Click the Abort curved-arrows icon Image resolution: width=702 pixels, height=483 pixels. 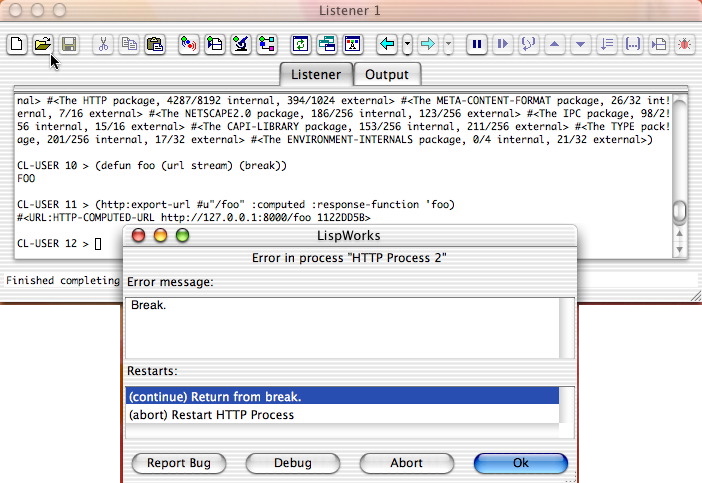click(x=529, y=44)
